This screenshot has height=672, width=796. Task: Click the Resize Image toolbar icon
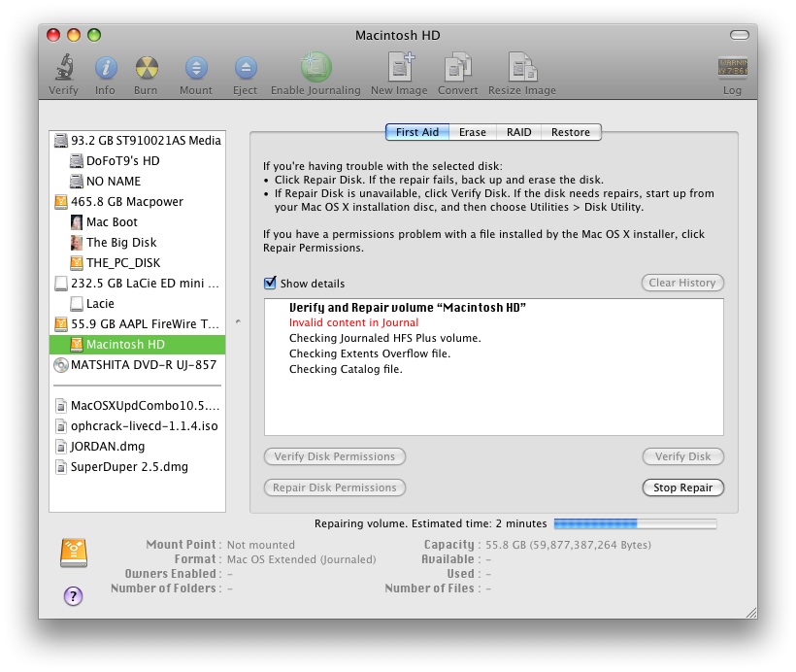[x=522, y=67]
